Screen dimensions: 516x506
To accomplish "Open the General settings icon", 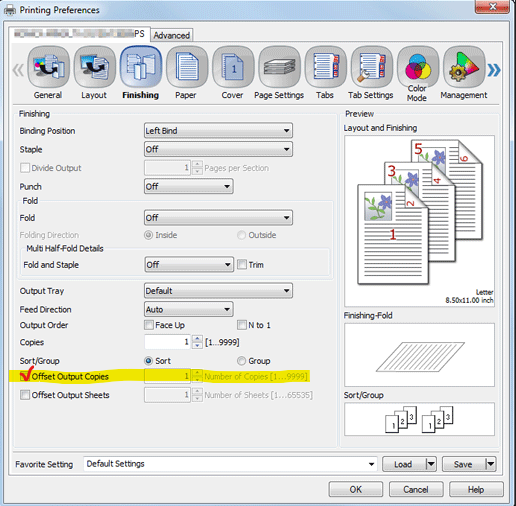I will click(x=48, y=67).
